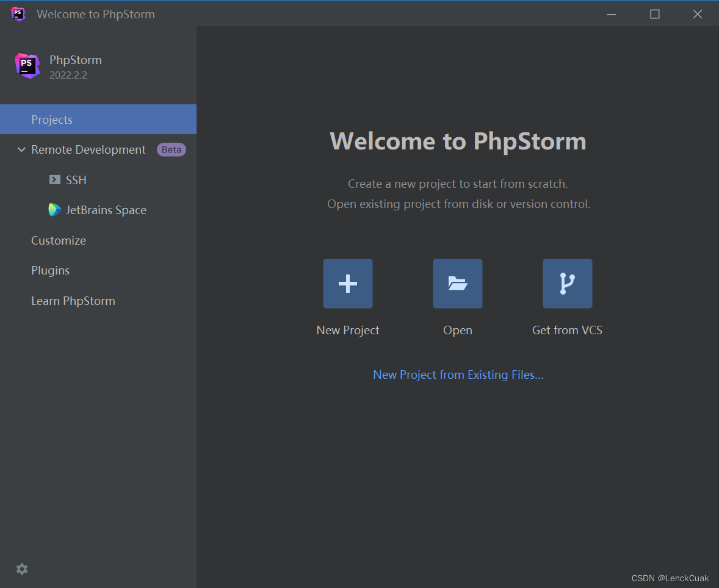Viewport: 719px width, 588px height.
Task: Click the New Project plus icon
Action: [x=347, y=284]
